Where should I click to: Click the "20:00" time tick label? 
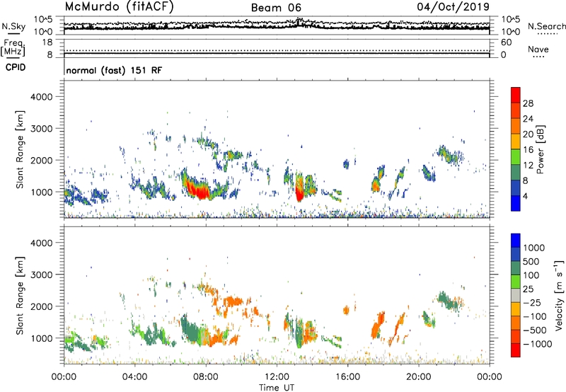tap(418, 377)
